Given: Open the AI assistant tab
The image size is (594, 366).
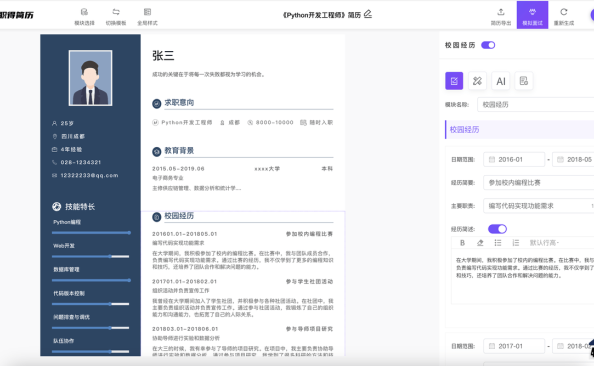Looking at the screenshot, I should [x=501, y=81].
